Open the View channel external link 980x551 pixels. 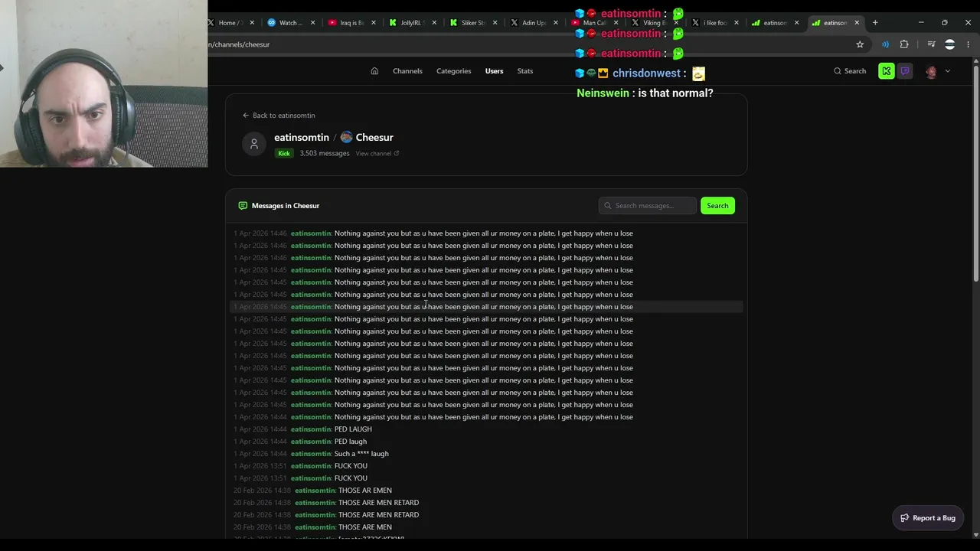377,153
